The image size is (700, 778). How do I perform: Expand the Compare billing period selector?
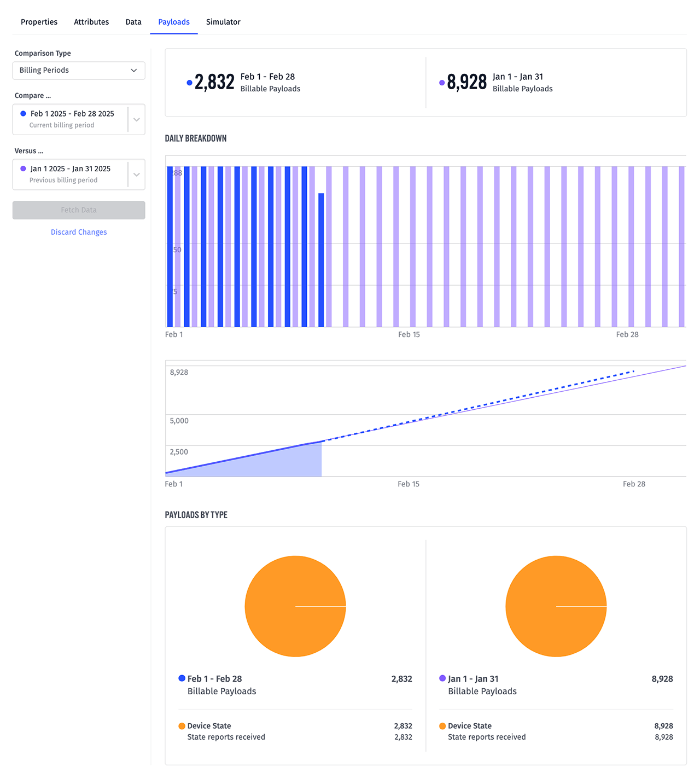pyautogui.click(x=136, y=119)
